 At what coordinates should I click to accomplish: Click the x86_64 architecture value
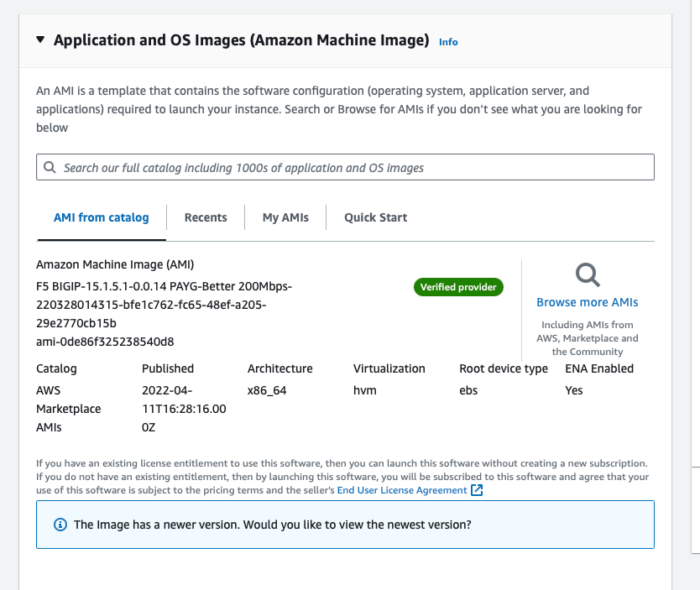point(267,390)
